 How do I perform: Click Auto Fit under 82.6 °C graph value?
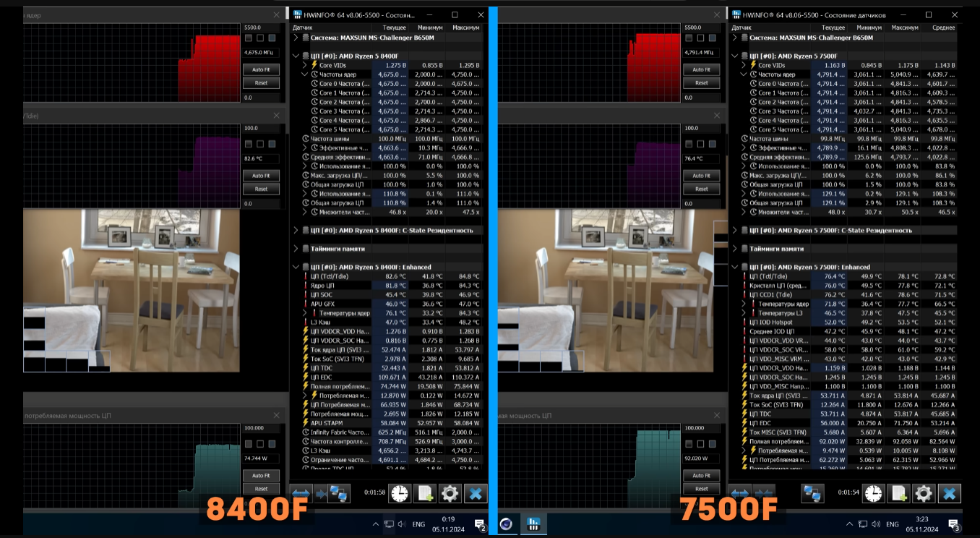point(261,176)
